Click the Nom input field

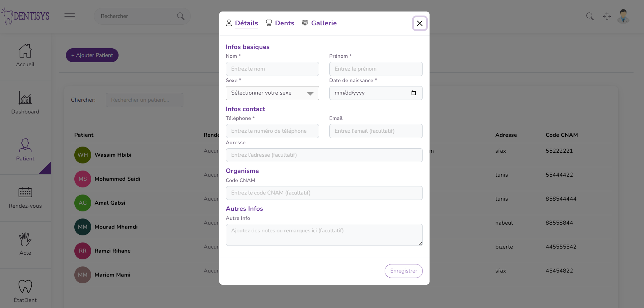coord(272,69)
